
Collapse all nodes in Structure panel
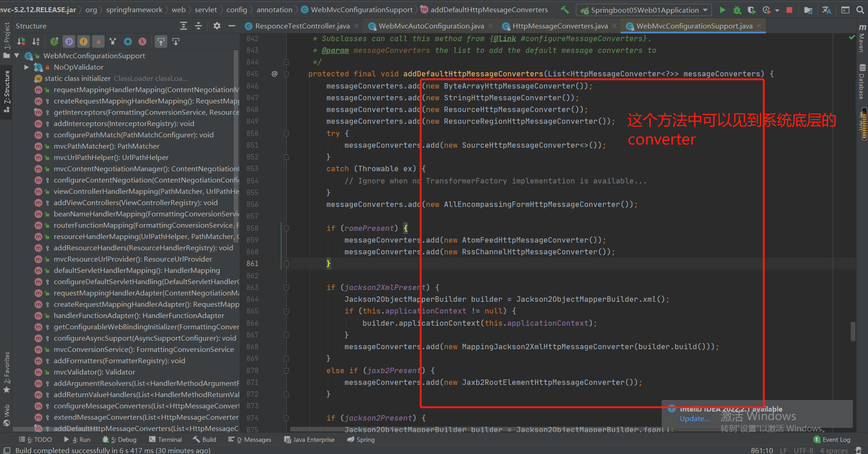[x=198, y=26]
